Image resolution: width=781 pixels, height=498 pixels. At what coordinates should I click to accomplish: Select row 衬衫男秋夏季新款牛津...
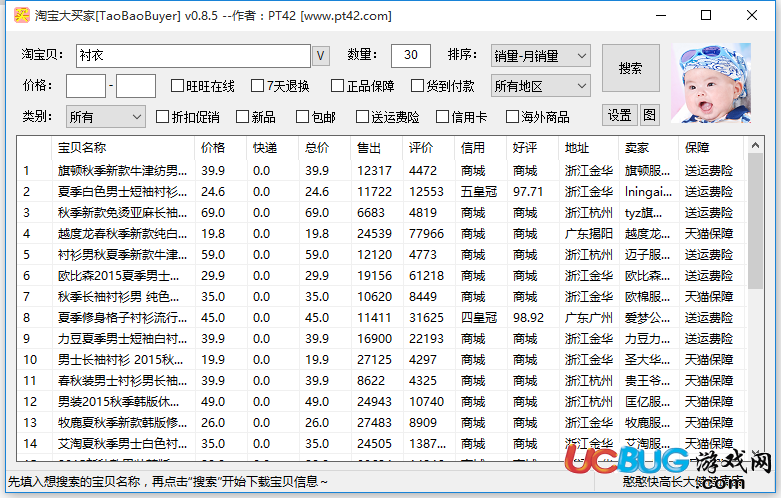click(x=381, y=254)
